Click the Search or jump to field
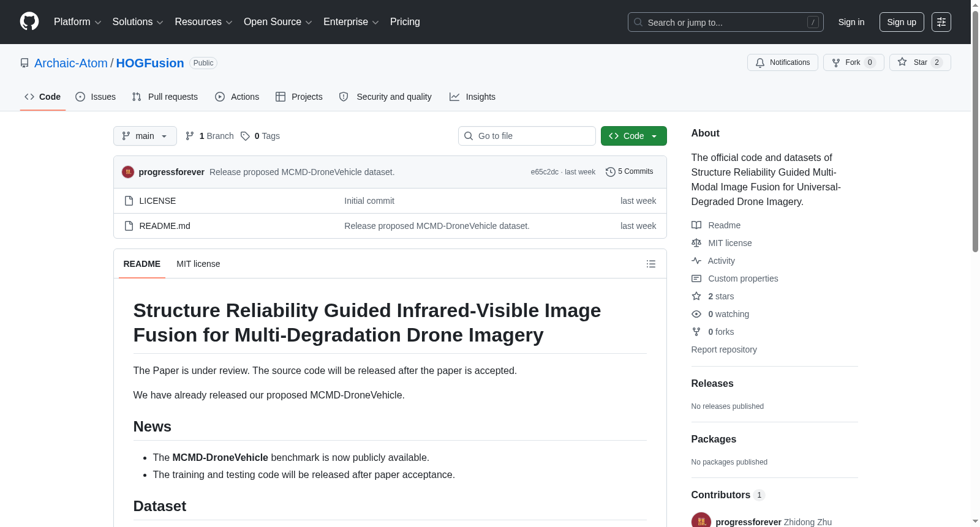Image resolution: width=980 pixels, height=527 pixels. [x=726, y=22]
